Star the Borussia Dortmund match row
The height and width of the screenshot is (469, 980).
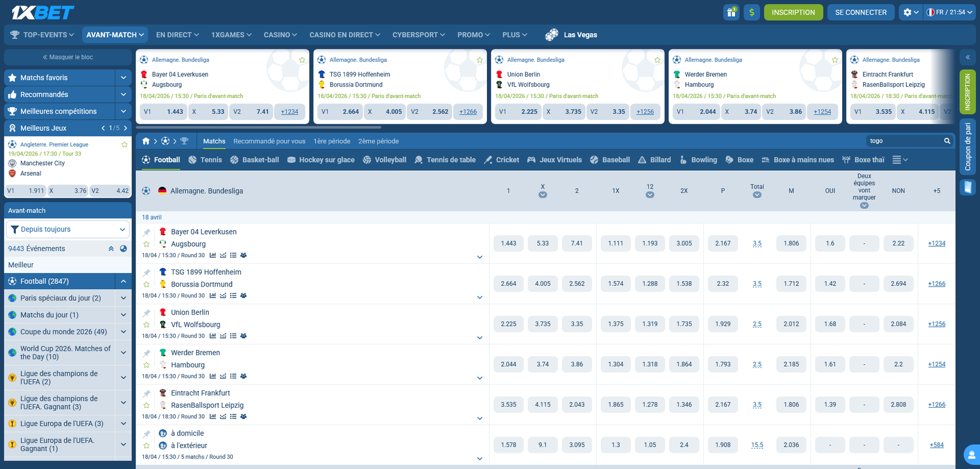[146, 285]
